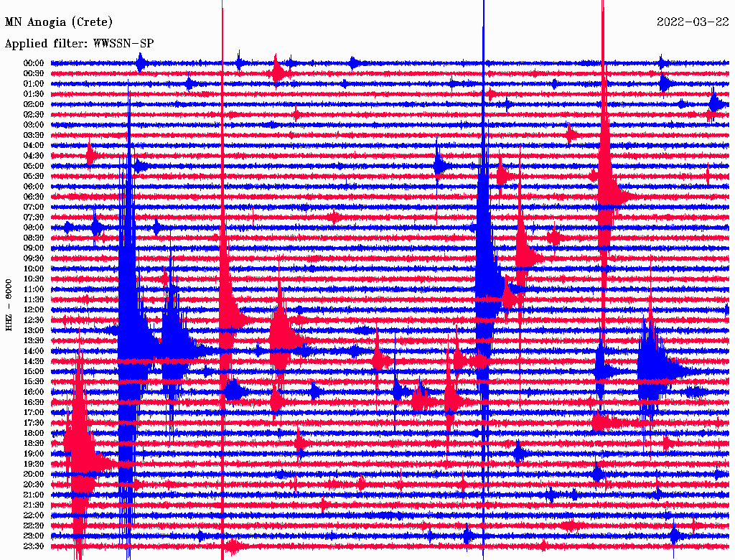Select the 14:00 time row label
The width and height of the screenshot is (735, 560).
point(34,351)
